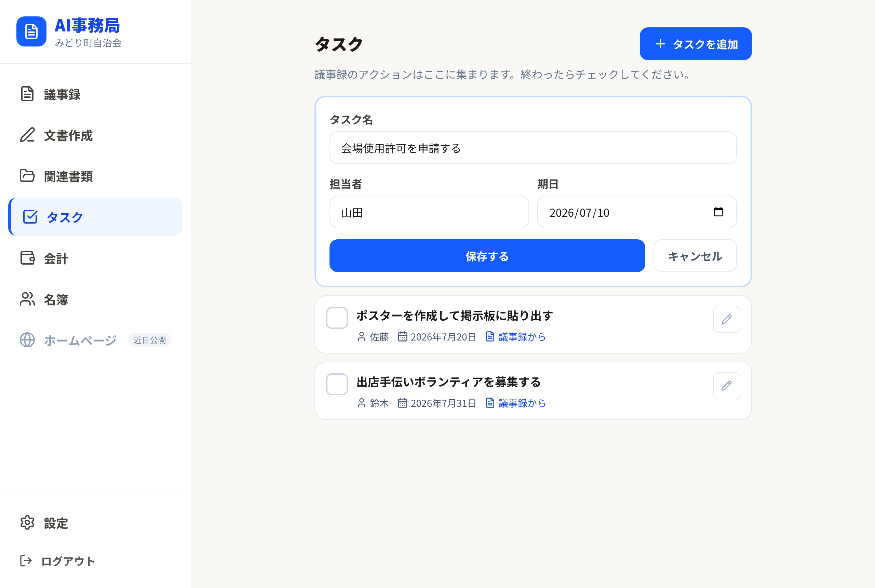This screenshot has height=588, width=875.
Task: Follow 議事録から link on the ポスター task
Action: pos(515,337)
